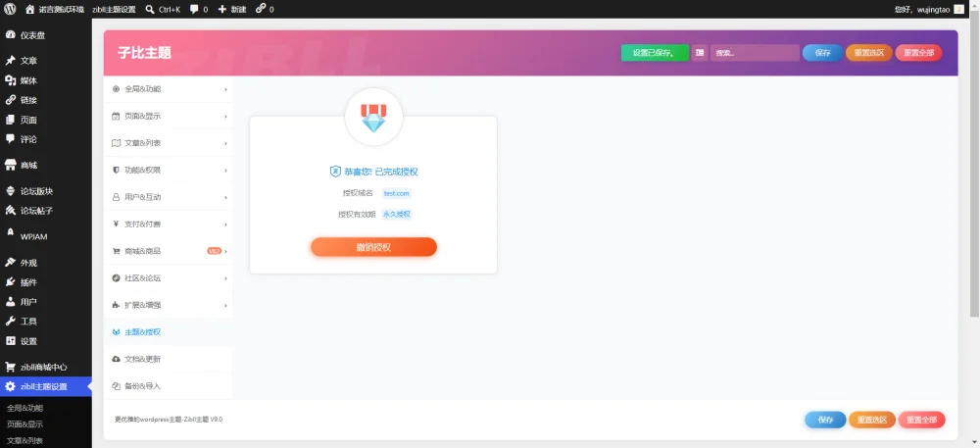Open 全局&功能 in WordPress sidebar submenu
This screenshot has width=980, height=448.
pos(25,408)
